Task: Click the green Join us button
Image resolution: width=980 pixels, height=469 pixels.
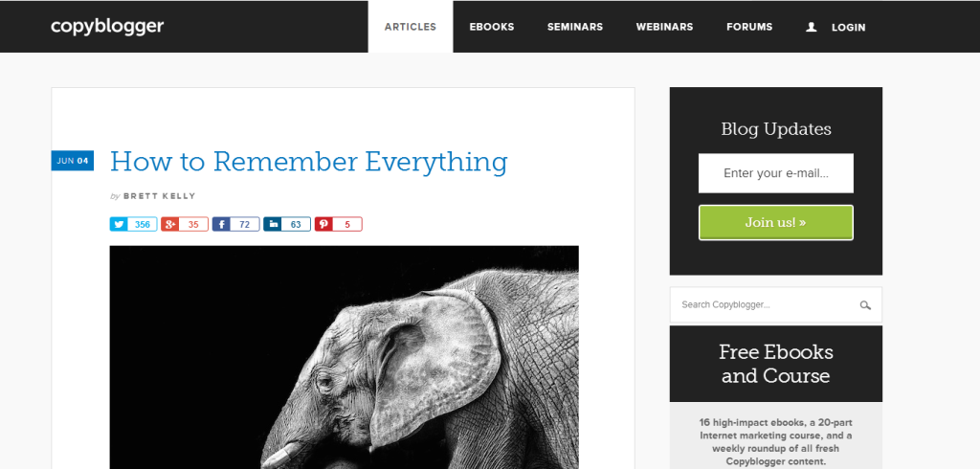Action: click(x=775, y=223)
